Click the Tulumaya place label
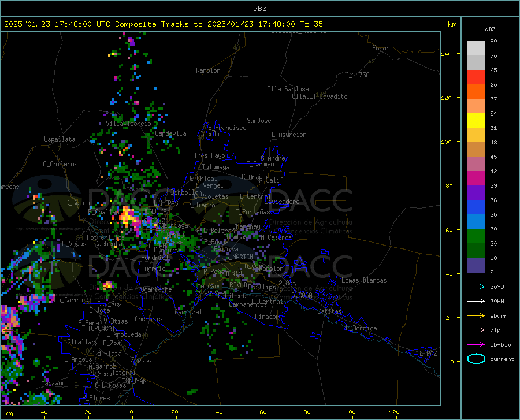520x420 pixels. [216, 167]
